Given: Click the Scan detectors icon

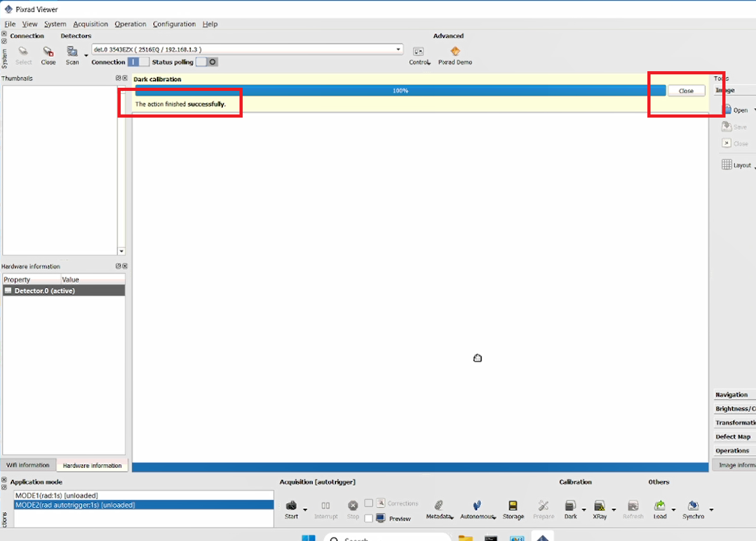Looking at the screenshot, I should [72, 51].
